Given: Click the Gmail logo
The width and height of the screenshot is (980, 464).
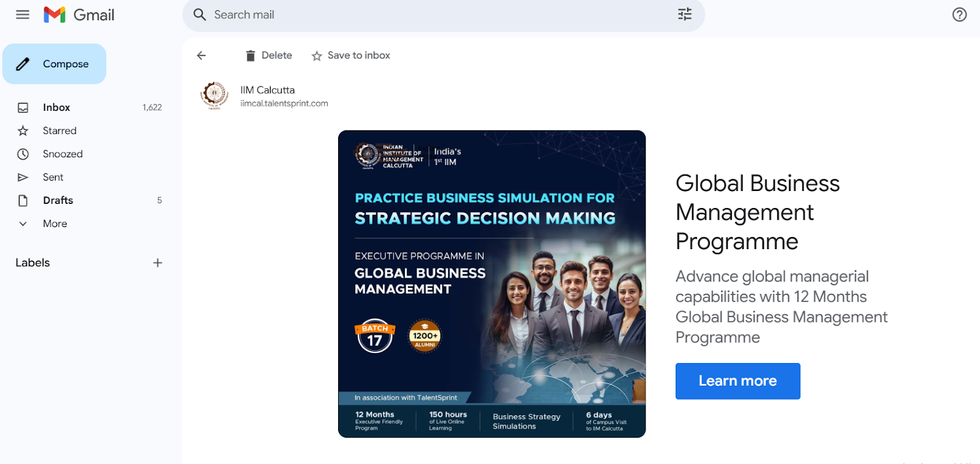Looking at the screenshot, I should pyautogui.click(x=79, y=15).
